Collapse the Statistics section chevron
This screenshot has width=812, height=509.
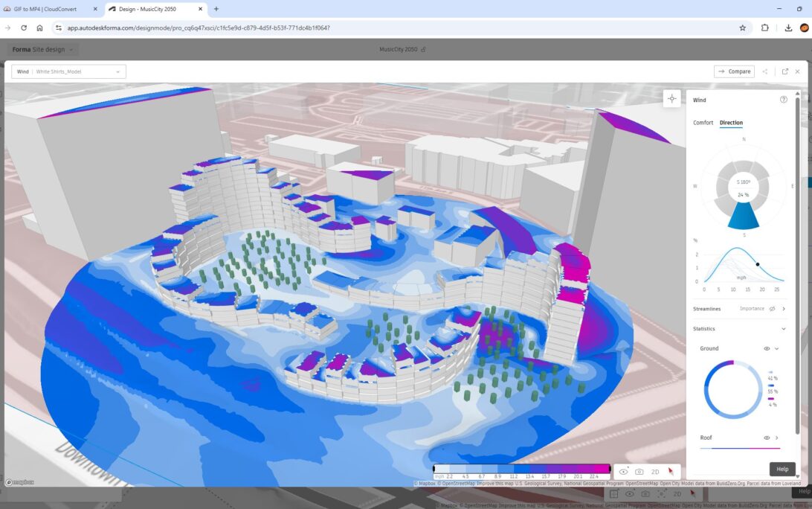783,328
